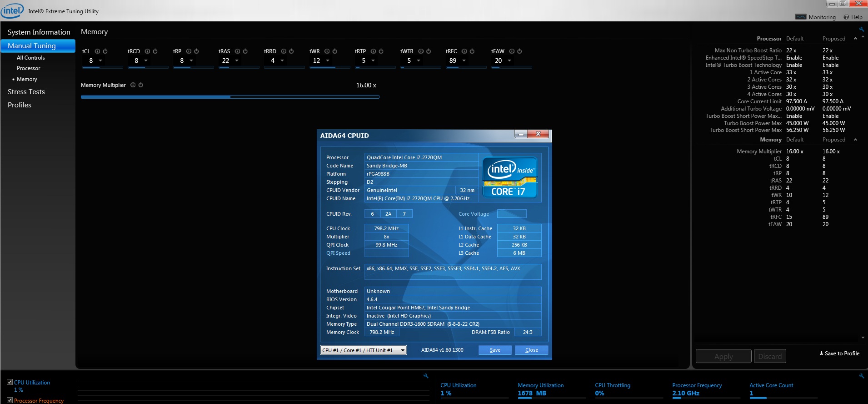Click the power icon next to tCL
868x404 pixels.
click(x=105, y=51)
